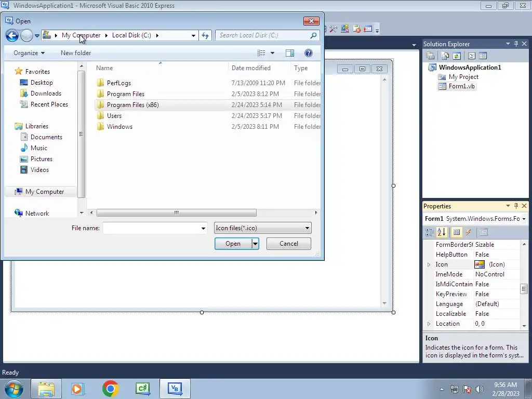The image size is (532, 399).
Task: Refresh the Local Disk (C:) folder listing
Action: click(205, 35)
